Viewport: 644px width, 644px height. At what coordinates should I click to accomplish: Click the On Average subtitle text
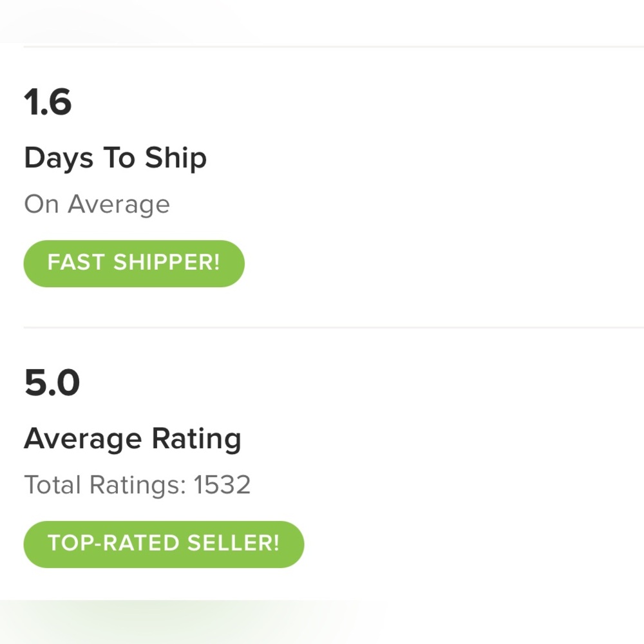pyautogui.click(x=97, y=204)
